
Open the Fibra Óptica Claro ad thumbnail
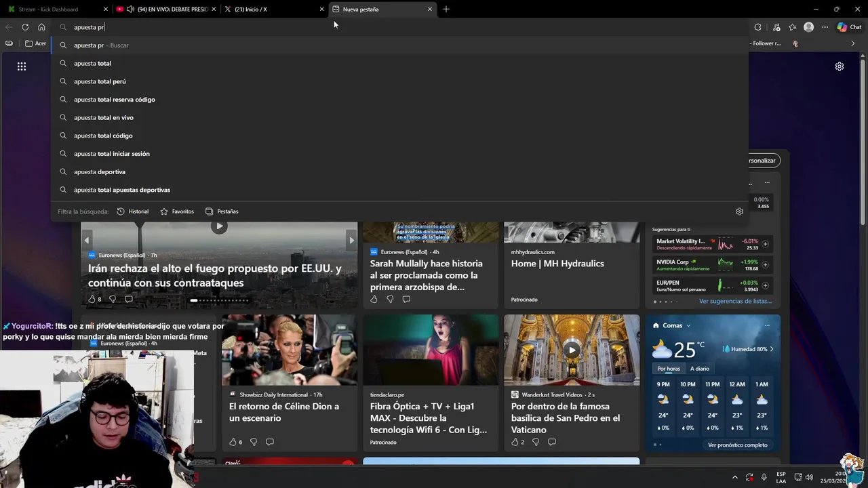pos(431,350)
